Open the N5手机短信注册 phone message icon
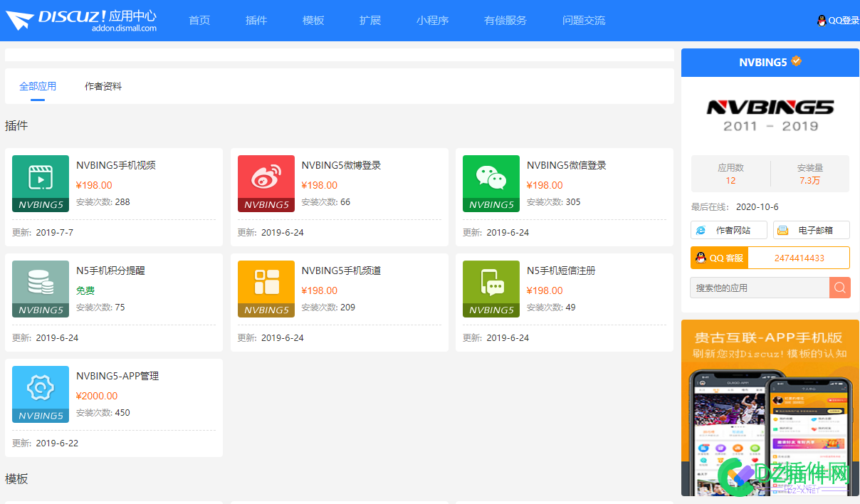Image resolution: width=860 pixels, height=504 pixels. [491, 289]
